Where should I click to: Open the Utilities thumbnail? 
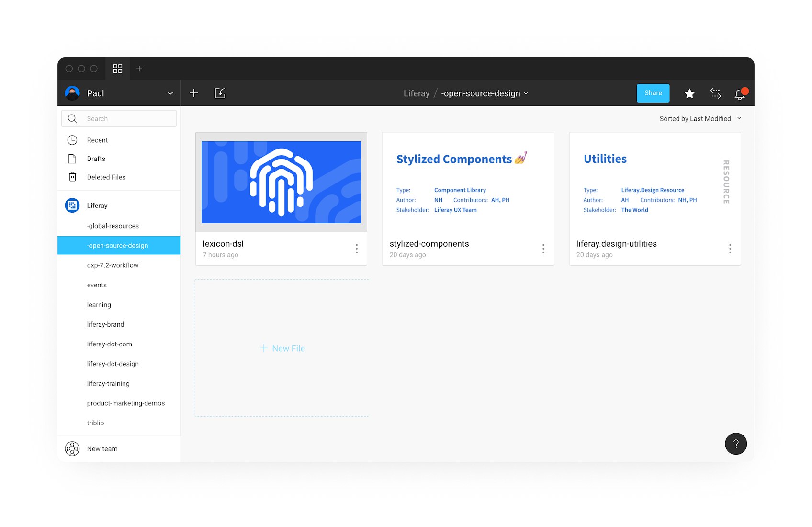coord(655,182)
